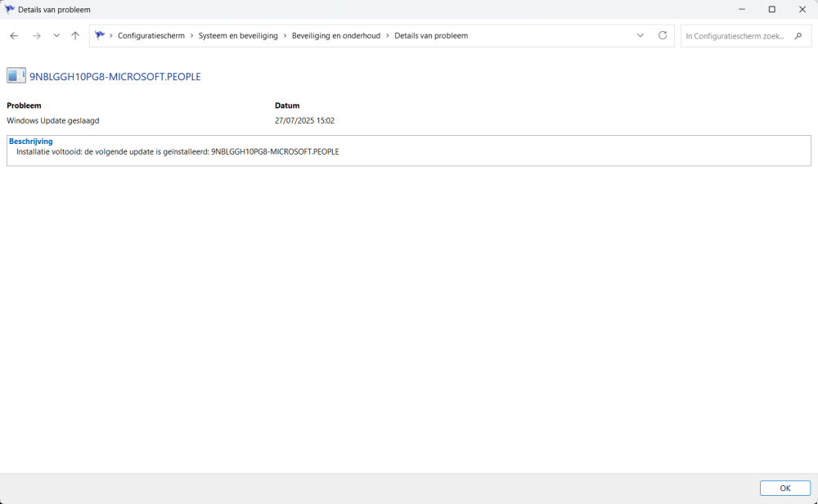Maximize the Details van probleem window
This screenshot has height=504, width=818.
click(x=771, y=9)
